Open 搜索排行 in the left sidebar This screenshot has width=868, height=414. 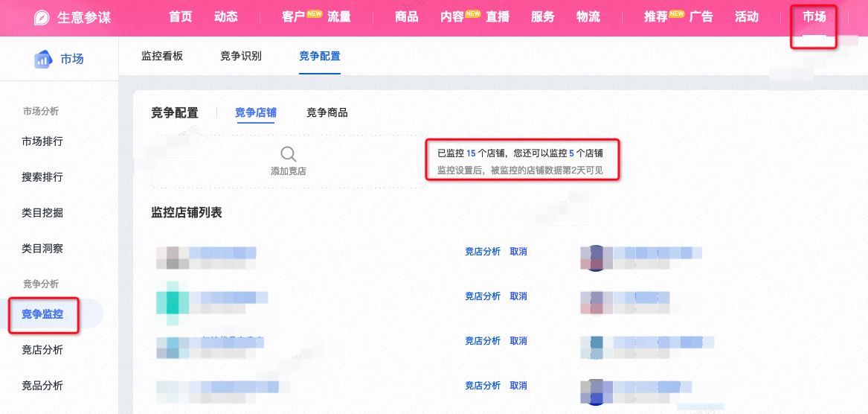coord(42,177)
